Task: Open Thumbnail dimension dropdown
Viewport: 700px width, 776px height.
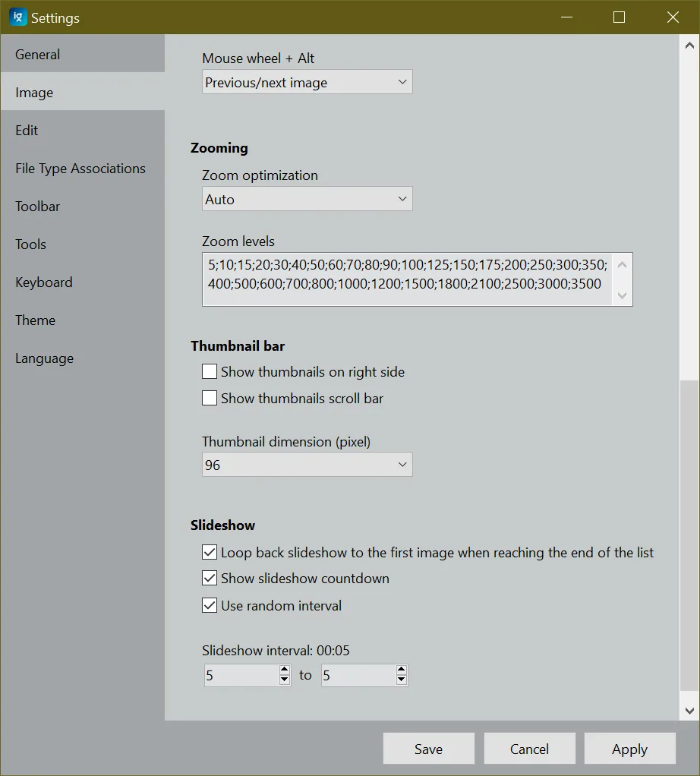Action: pyautogui.click(x=307, y=465)
